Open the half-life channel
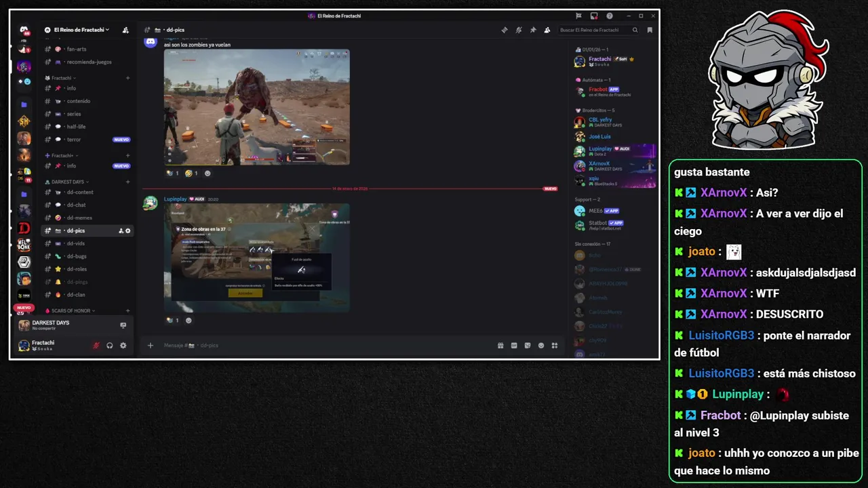The width and height of the screenshot is (868, 488). pos(87,127)
